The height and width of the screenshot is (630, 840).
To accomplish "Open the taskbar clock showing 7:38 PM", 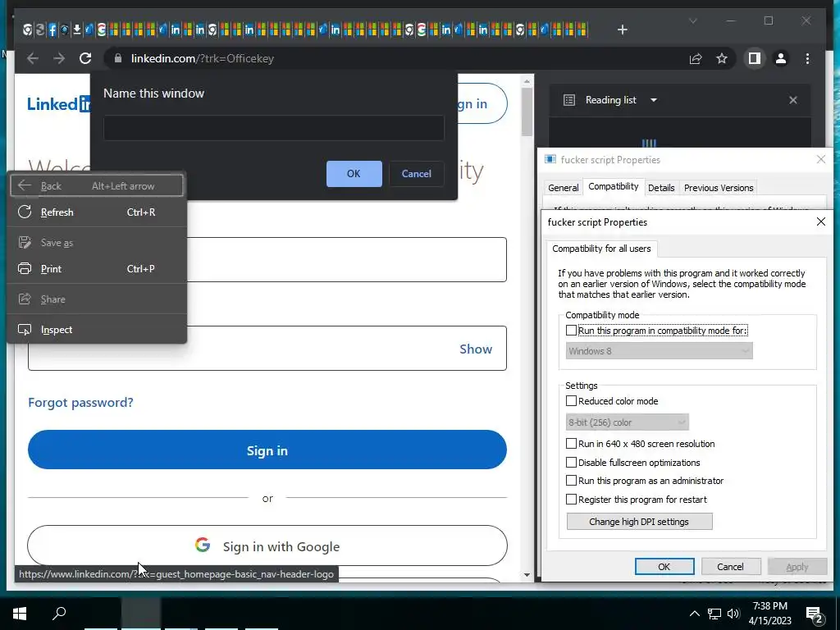I will pyautogui.click(x=769, y=614).
